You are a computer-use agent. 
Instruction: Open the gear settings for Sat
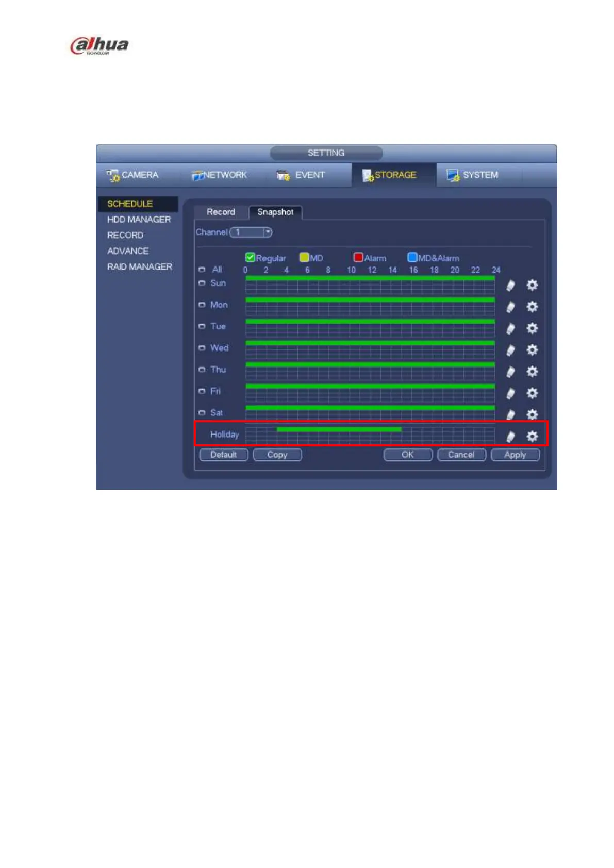[x=532, y=414]
